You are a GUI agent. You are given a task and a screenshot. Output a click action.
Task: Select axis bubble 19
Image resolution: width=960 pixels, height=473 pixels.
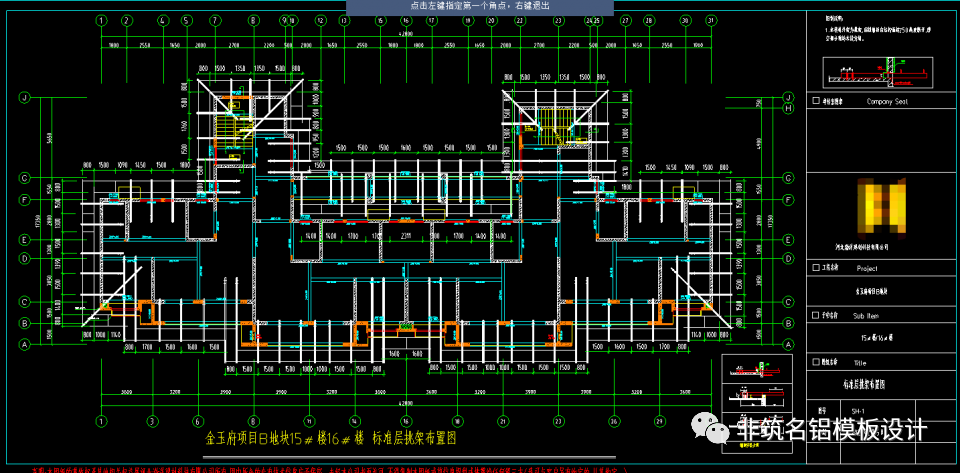468,20
